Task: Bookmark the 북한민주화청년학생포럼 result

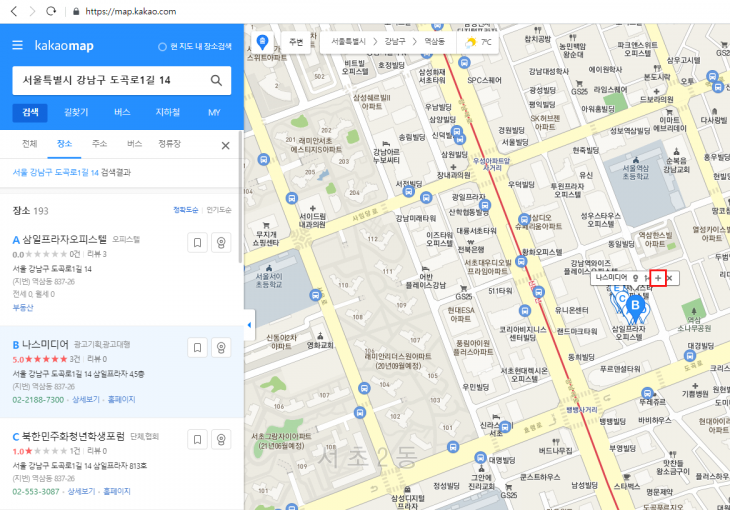Action: (198, 440)
